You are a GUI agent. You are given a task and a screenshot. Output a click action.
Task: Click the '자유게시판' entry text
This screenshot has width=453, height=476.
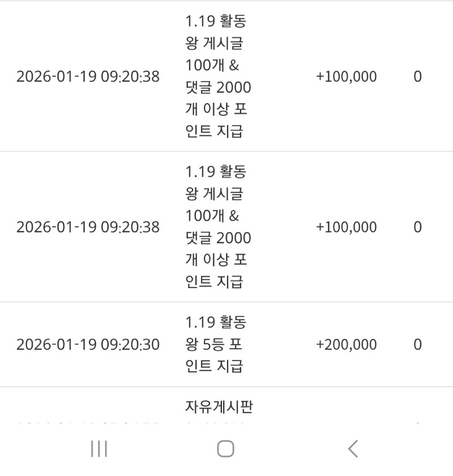[x=219, y=407]
